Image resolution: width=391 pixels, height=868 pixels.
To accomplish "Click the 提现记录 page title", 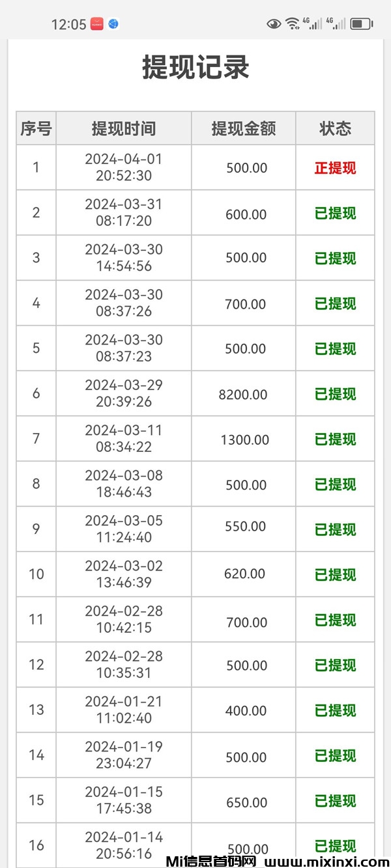I will [195, 68].
